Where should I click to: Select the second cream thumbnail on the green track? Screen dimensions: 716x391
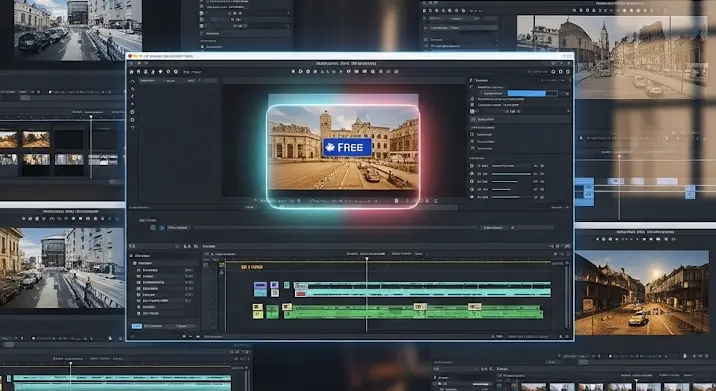(x=474, y=307)
